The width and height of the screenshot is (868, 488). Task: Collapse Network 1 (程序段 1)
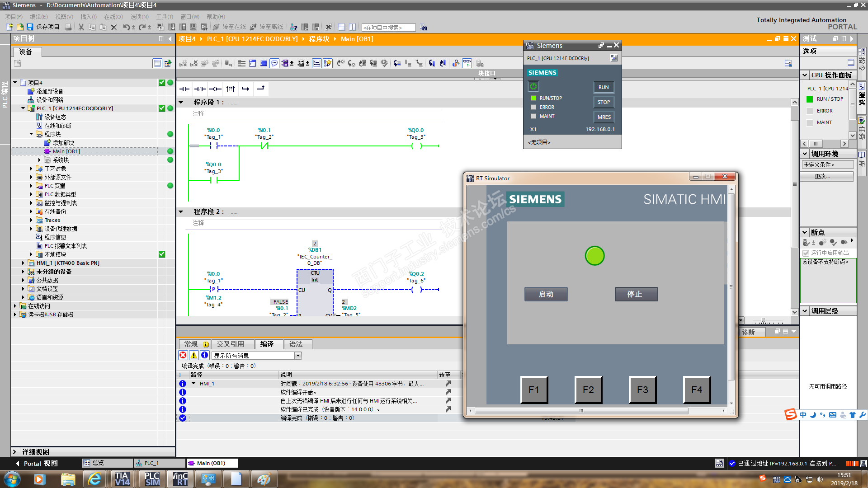(x=181, y=103)
